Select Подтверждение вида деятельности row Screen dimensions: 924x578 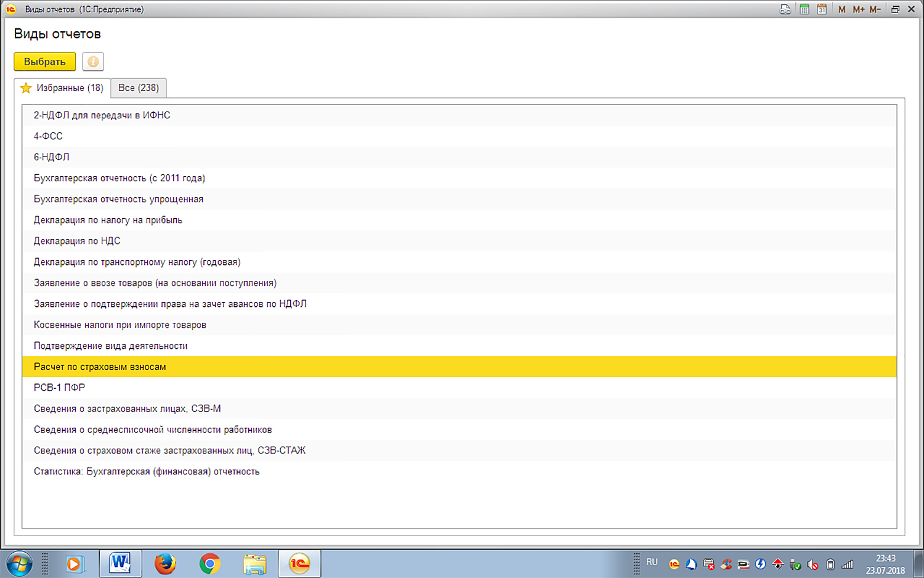click(x=111, y=346)
